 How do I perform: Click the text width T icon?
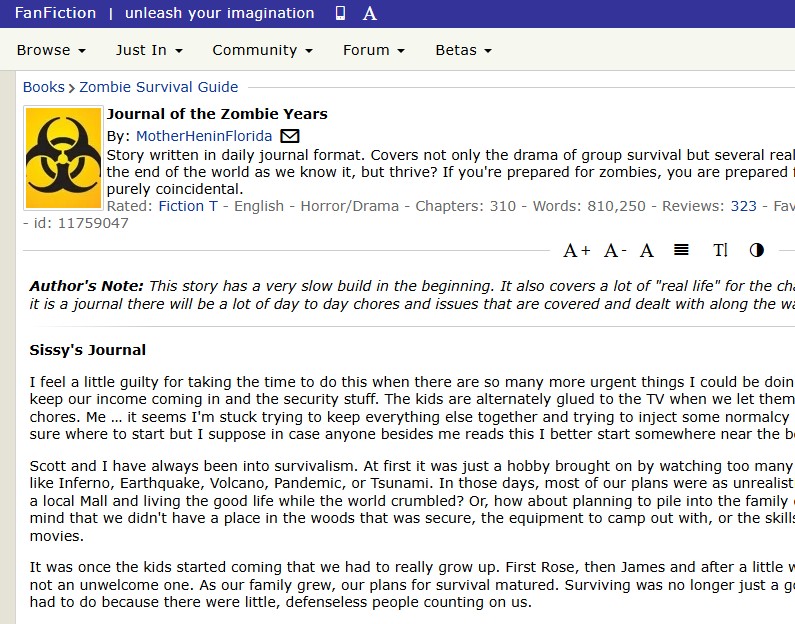coord(720,250)
